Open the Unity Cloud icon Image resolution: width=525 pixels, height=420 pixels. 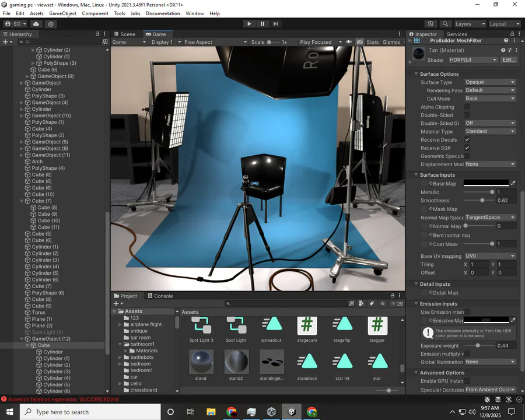[x=36, y=24]
